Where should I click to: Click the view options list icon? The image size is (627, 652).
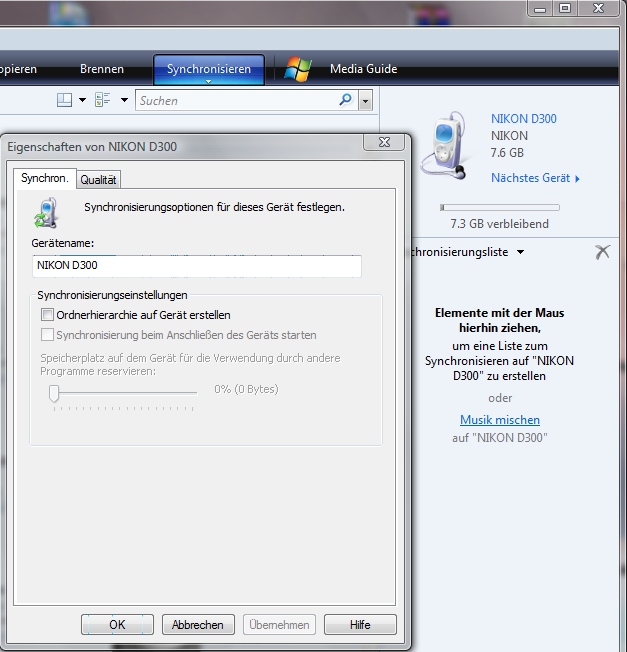[x=102, y=100]
